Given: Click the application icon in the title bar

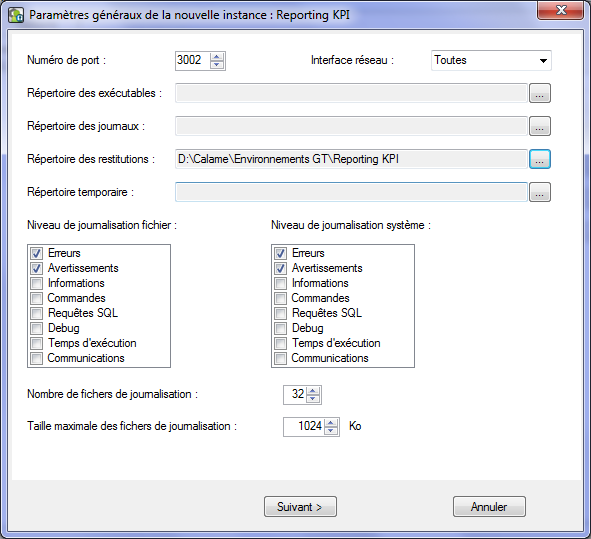Looking at the screenshot, I should tap(16, 15).
